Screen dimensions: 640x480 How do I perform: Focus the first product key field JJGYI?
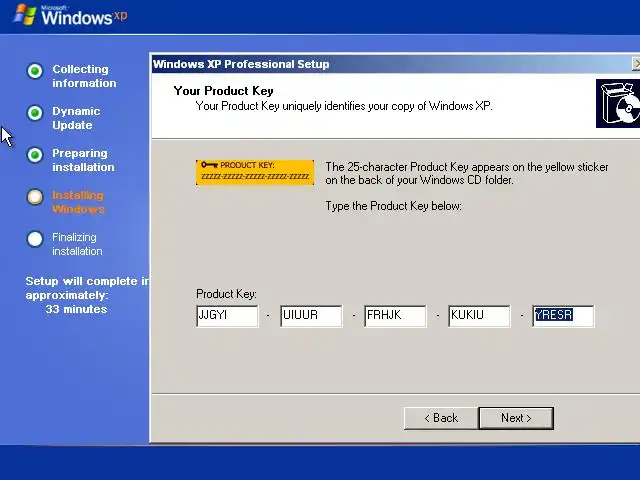(227, 316)
